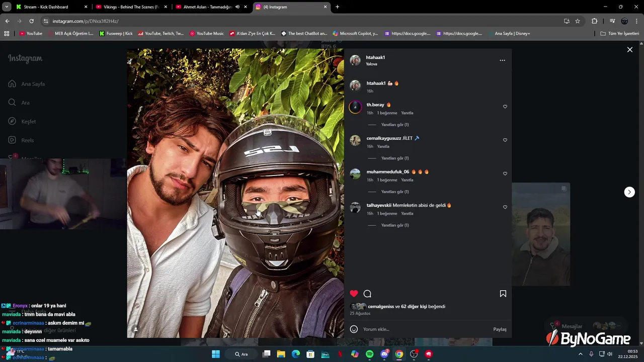Open Instagram Keşfet in sidebar
644x362 pixels.
click(x=22, y=122)
